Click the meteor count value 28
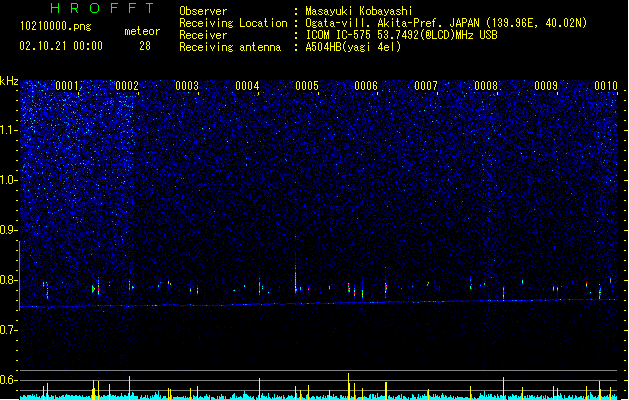 pyautogui.click(x=145, y=46)
